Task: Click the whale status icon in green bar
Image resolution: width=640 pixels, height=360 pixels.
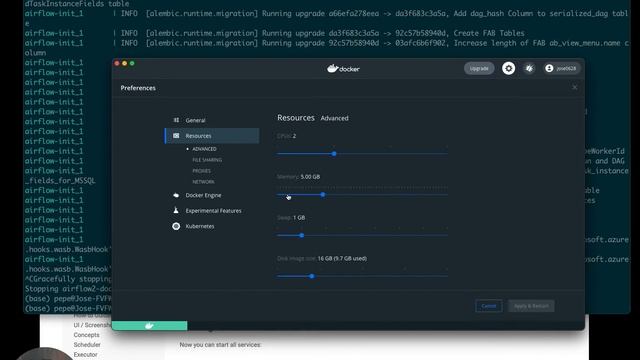Action: pos(149,326)
